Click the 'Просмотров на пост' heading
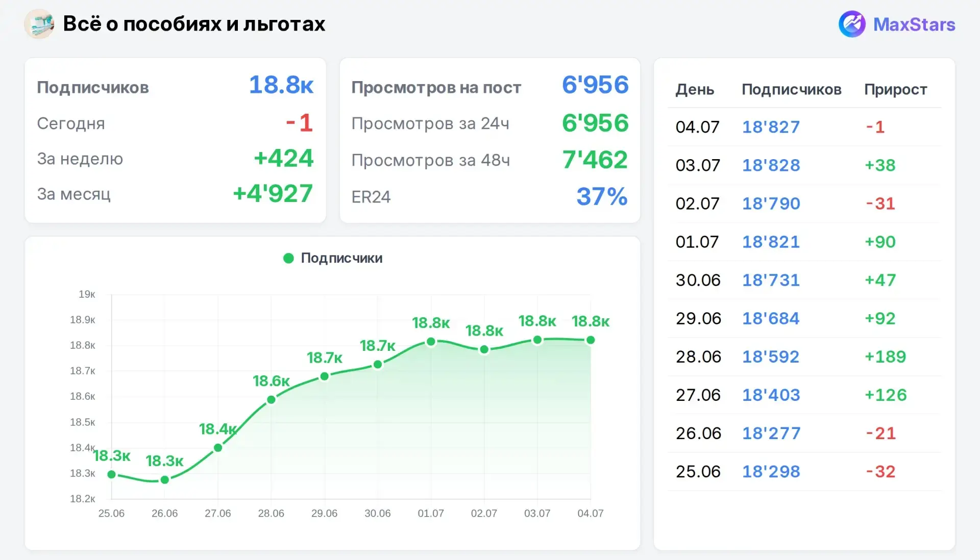This screenshot has width=980, height=560. point(436,88)
